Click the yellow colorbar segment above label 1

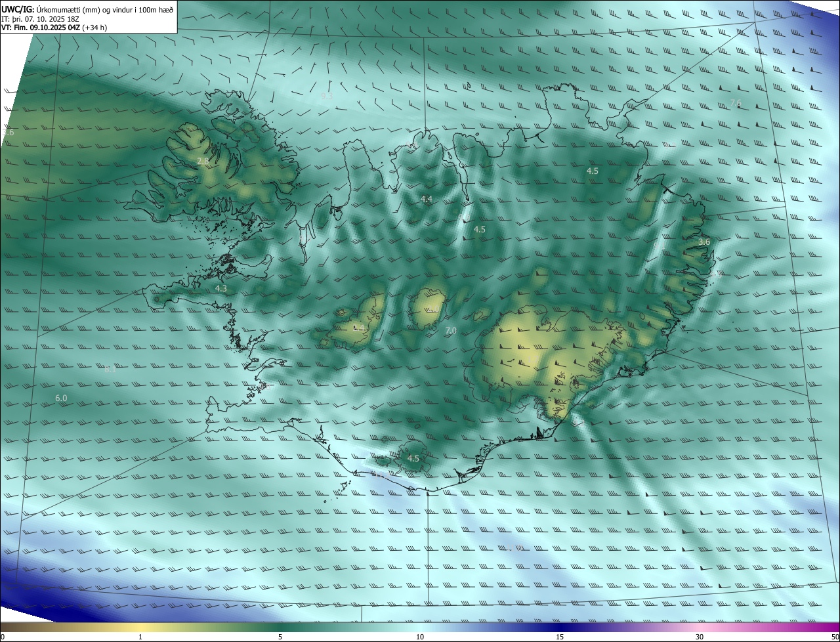click(140, 626)
